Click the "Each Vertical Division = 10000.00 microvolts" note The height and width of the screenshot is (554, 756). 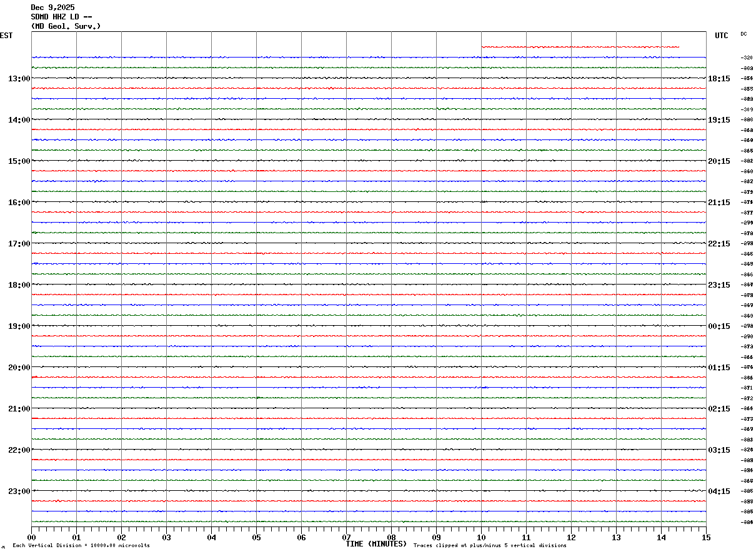81,546
